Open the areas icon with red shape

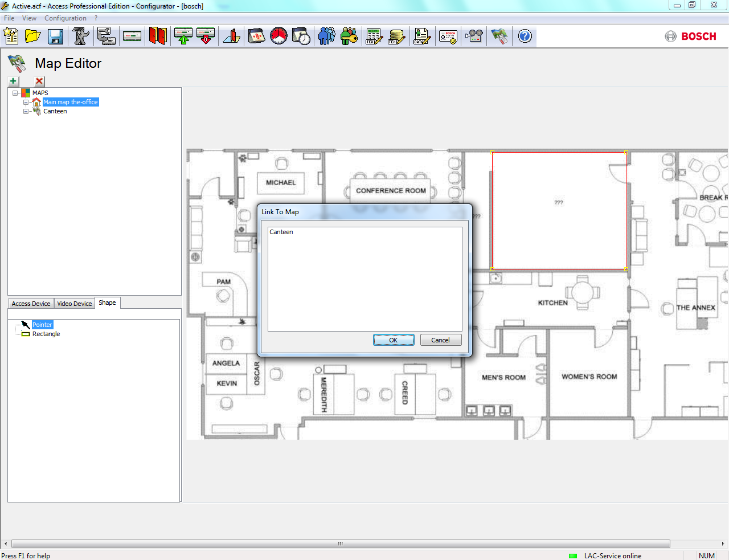231,36
